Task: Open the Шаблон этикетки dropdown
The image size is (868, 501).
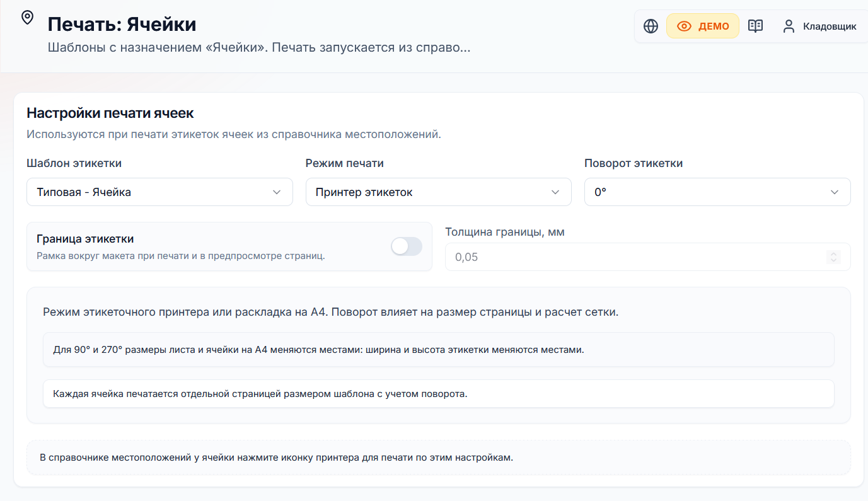Action: pos(159,192)
